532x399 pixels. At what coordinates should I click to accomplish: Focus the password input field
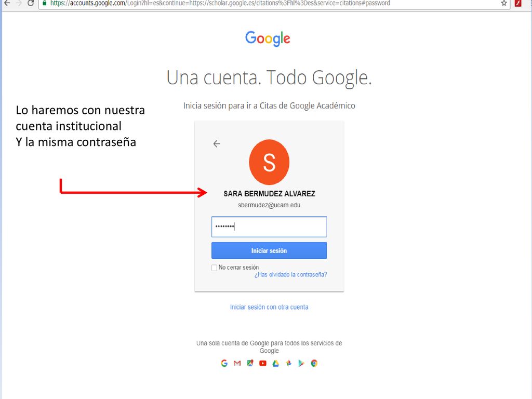coord(269,227)
